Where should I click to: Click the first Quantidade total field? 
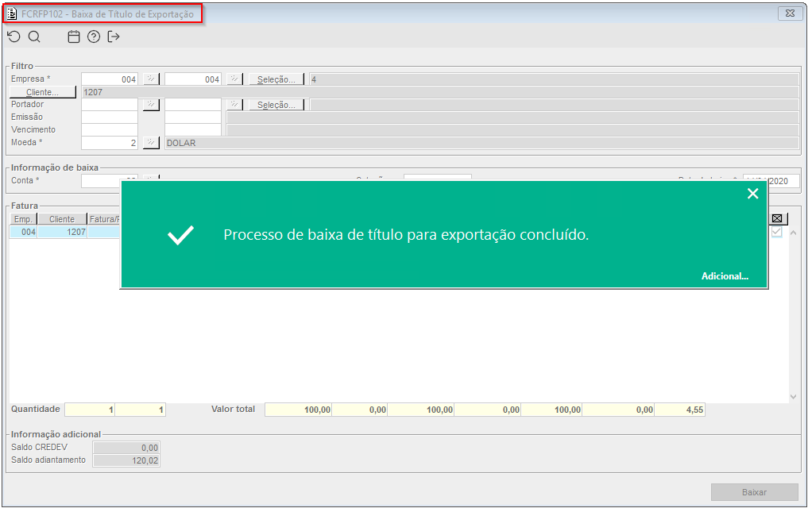(x=90, y=410)
